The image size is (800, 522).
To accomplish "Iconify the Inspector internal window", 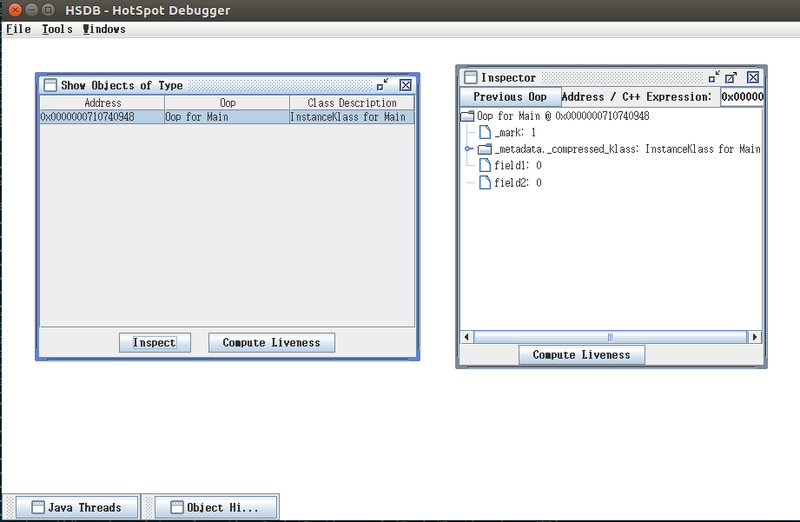I will 714,77.
